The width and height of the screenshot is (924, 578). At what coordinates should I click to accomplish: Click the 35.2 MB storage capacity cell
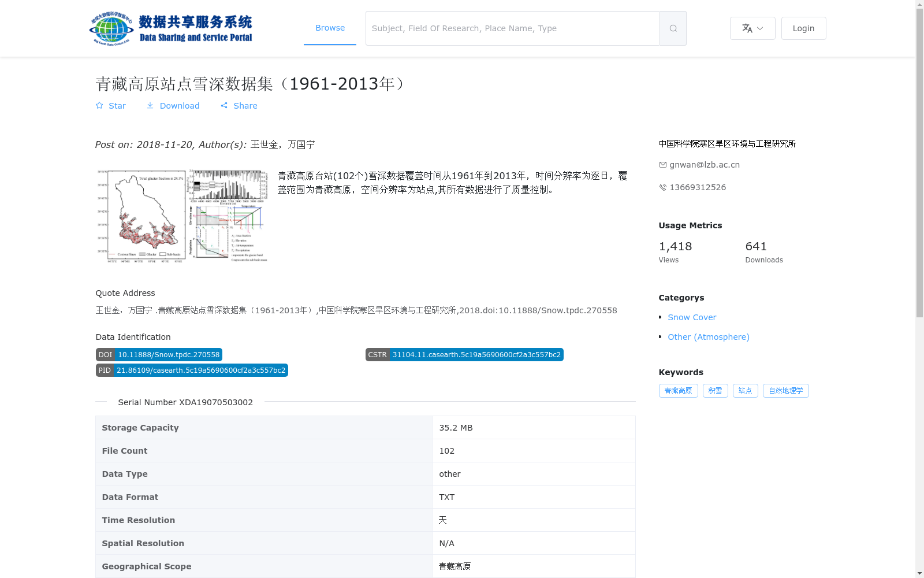pyautogui.click(x=534, y=428)
